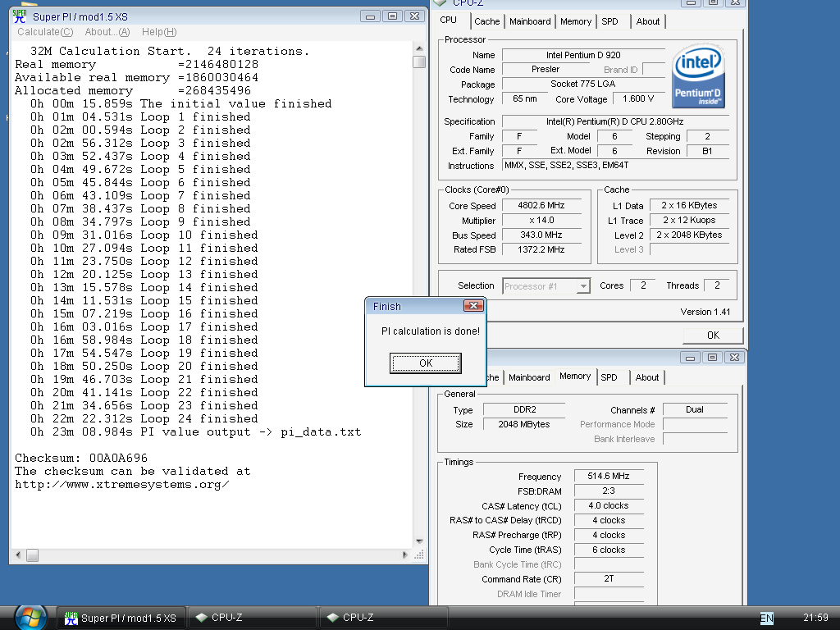Click the FSB:DRAM 2:3 field
The image size is (840, 630).
[609, 491]
